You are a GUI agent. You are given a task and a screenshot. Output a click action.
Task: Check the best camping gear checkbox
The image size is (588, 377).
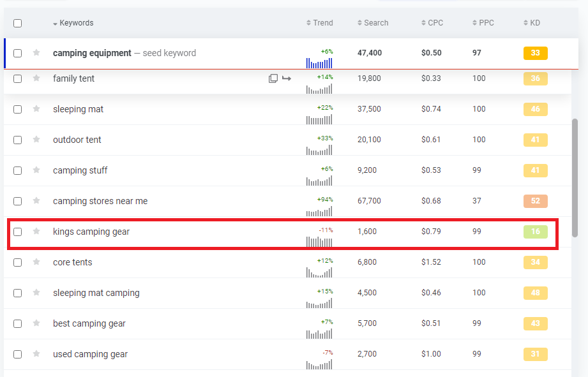(x=18, y=324)
